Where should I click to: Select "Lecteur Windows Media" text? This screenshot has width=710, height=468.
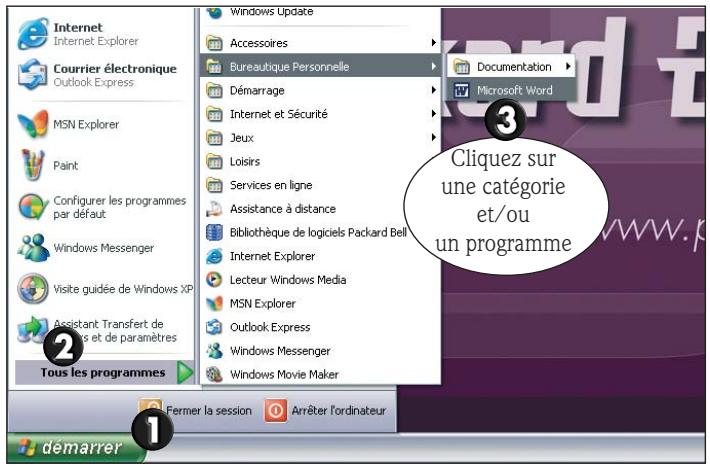coord(288,280)
